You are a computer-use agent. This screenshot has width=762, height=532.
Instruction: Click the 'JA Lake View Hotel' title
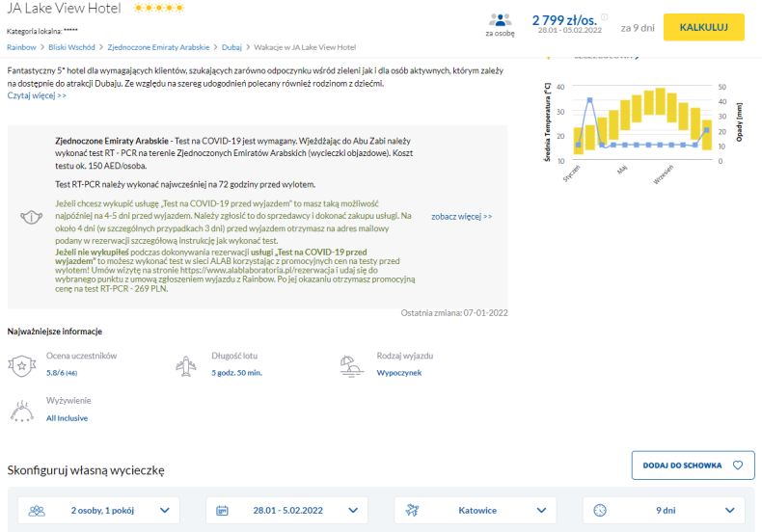[64, 9]
